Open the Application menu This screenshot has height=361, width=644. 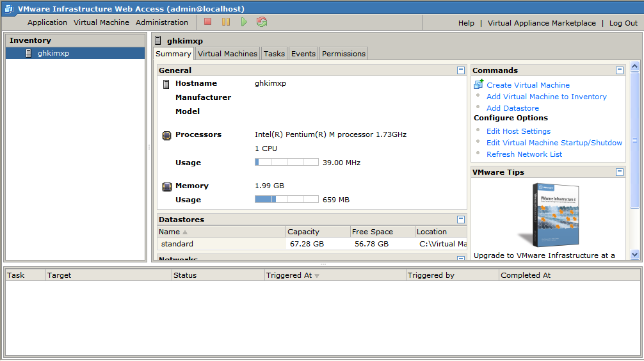click(x=47, y=22)
